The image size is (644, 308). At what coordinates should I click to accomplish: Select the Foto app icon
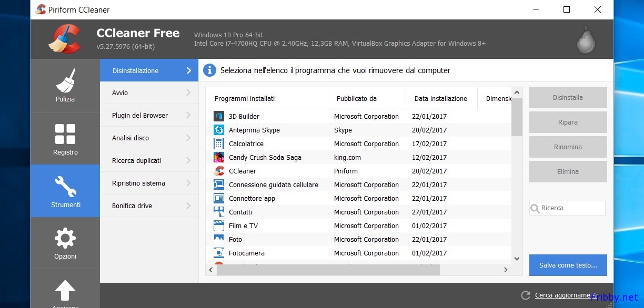pyautogui.click(x=219, y=239)
